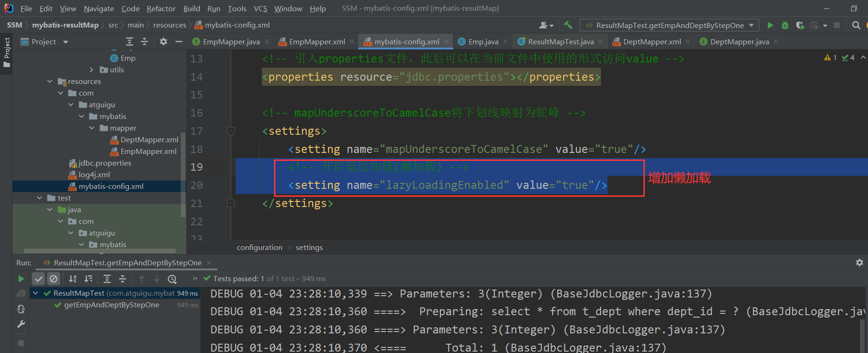This screenshot has width=868, height=353.
Task: Collapse the mapper folder in resources
Action: pyautogui.click(x=92, y=128)
